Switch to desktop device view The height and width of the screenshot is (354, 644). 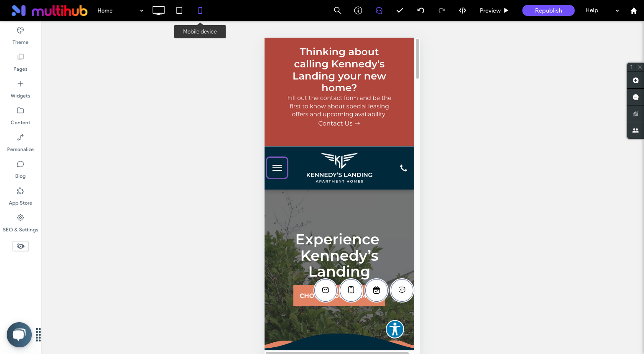158,10
